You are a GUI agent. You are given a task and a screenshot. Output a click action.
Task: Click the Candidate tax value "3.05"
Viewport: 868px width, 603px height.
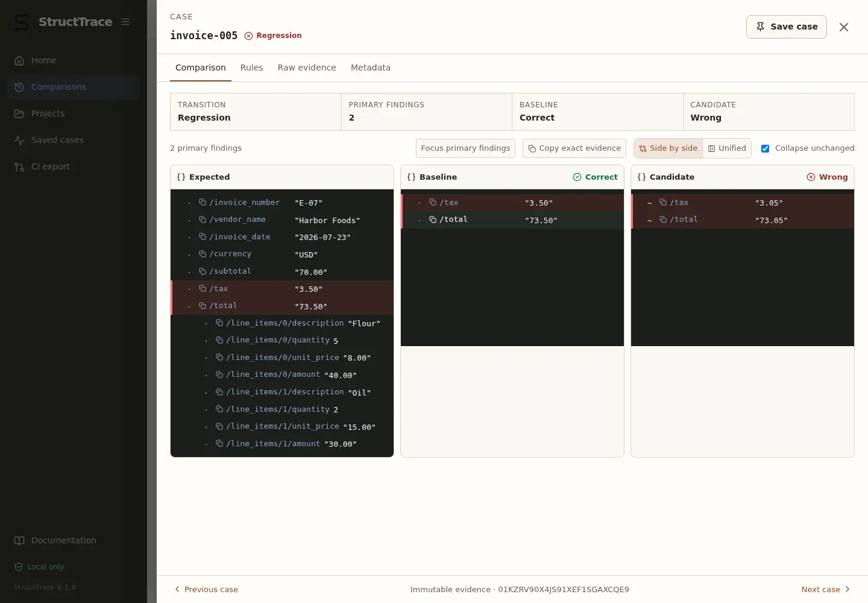click(769, 203)
